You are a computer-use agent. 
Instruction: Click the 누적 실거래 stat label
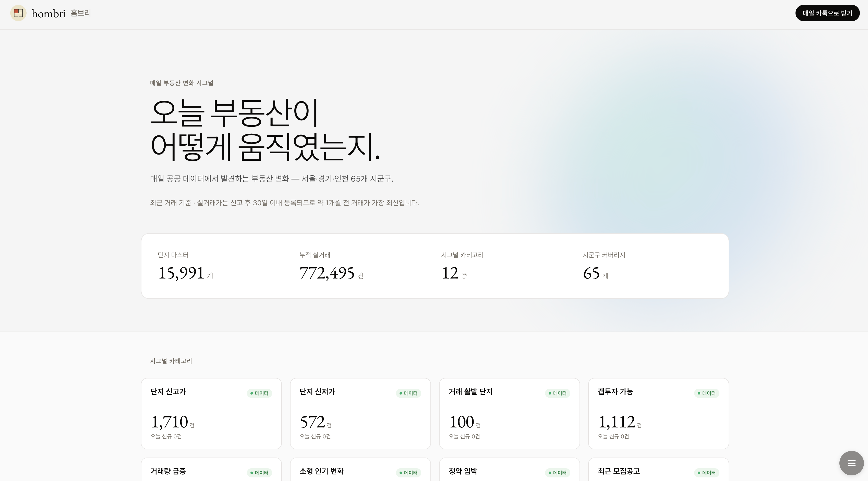315,255
